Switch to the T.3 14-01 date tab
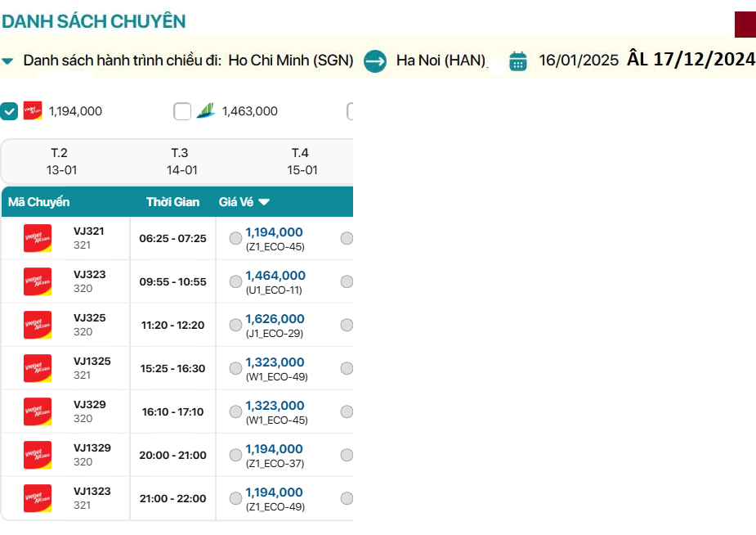This screenshot has height=535, width=756. 180,161
